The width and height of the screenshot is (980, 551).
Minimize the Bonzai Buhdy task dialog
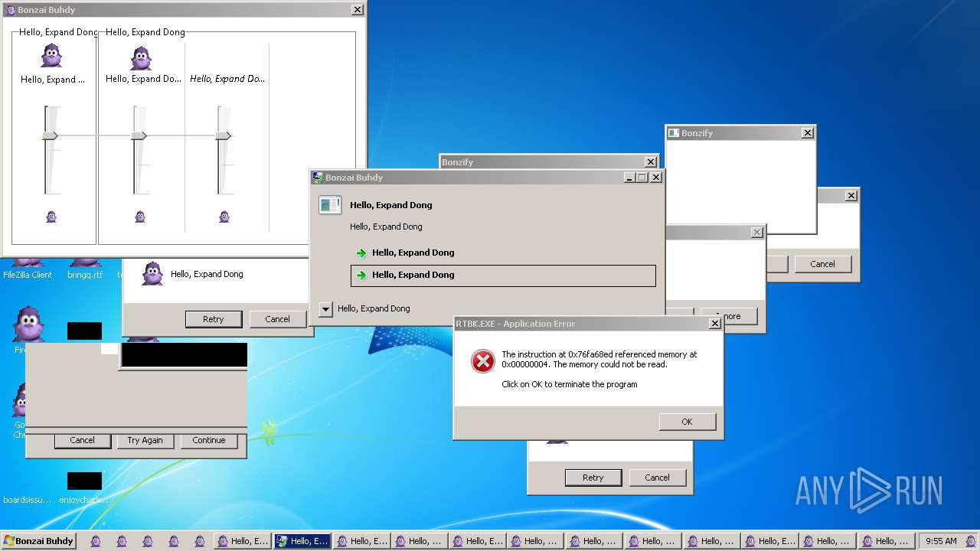629,178
